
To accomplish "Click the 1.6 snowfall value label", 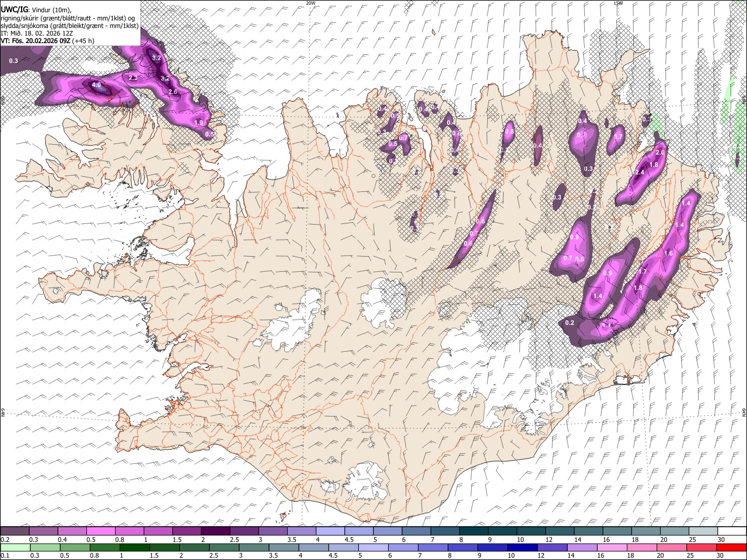I will (668, 253).
